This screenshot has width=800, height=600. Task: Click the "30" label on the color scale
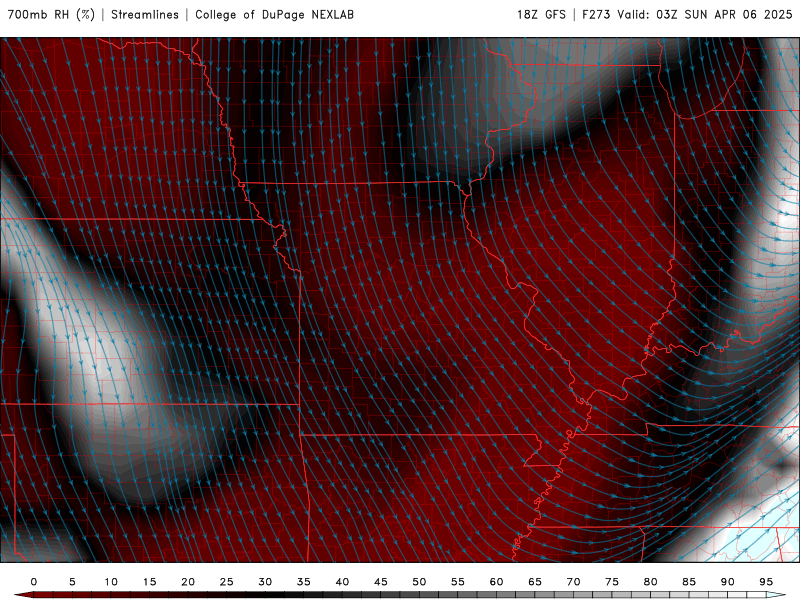265,582
